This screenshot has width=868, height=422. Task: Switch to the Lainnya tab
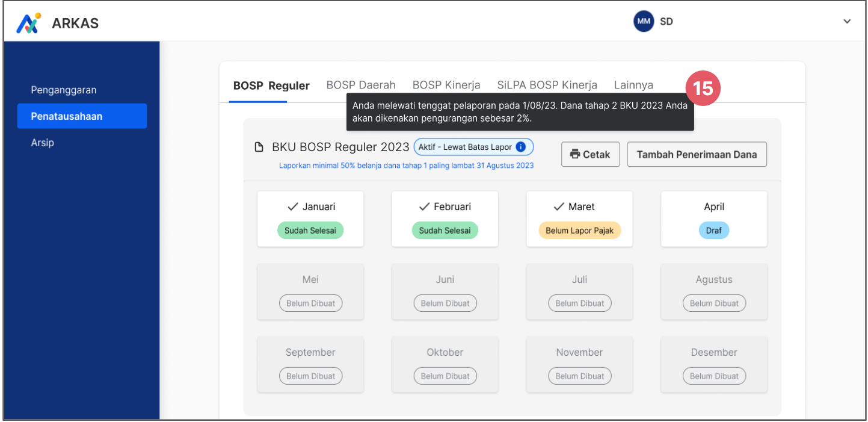coord(633,85)
